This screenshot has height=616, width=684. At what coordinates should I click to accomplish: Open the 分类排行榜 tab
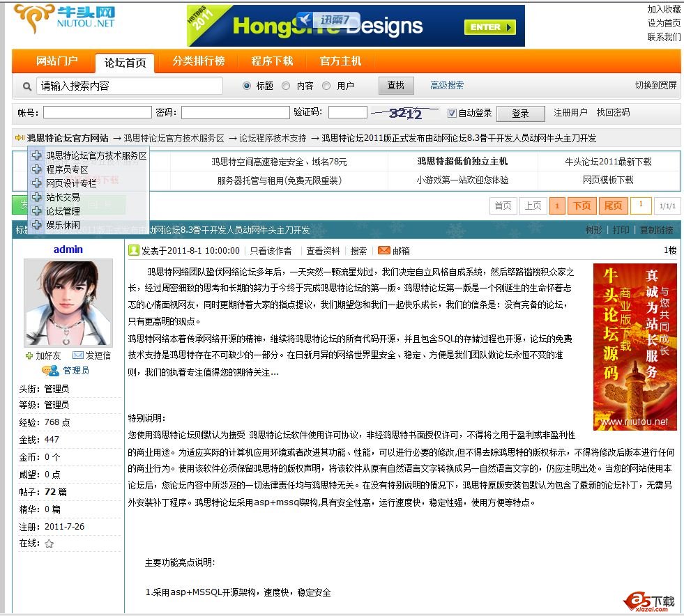tap(199, 61)
